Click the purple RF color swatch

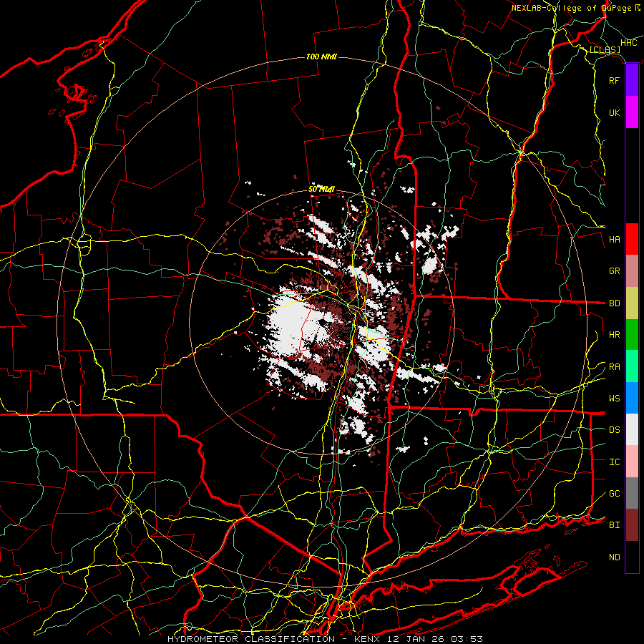click(632, 80)
